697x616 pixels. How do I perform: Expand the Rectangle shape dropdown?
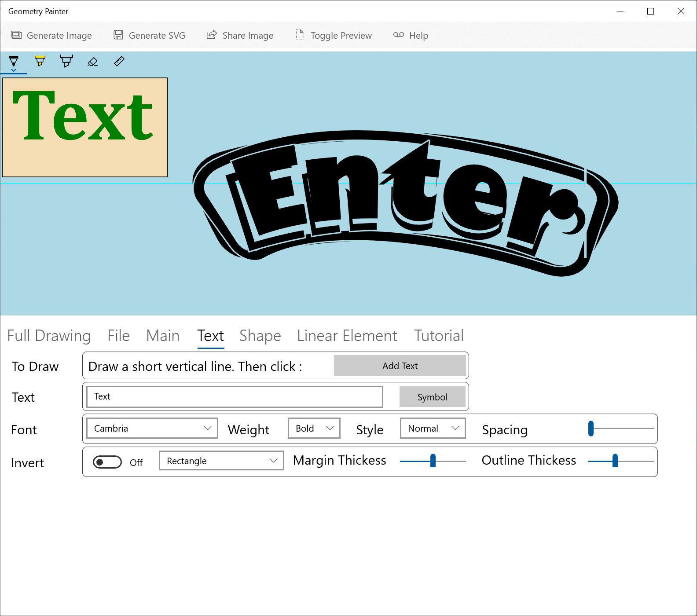(x=221, y=461)
